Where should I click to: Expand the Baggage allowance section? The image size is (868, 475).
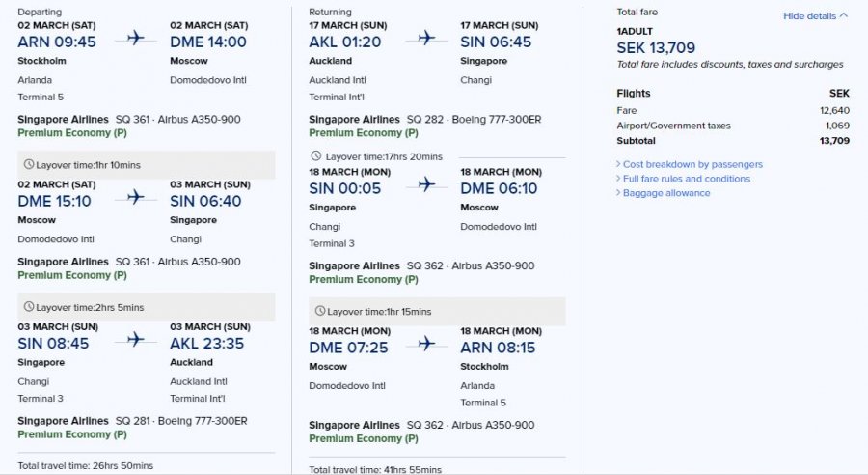tap(666, 193)
